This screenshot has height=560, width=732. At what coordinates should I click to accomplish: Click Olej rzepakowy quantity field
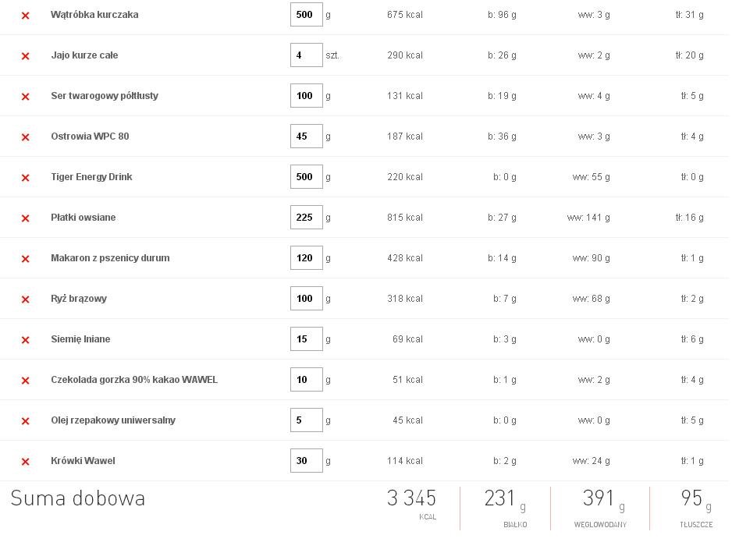[x=306, y=420]
